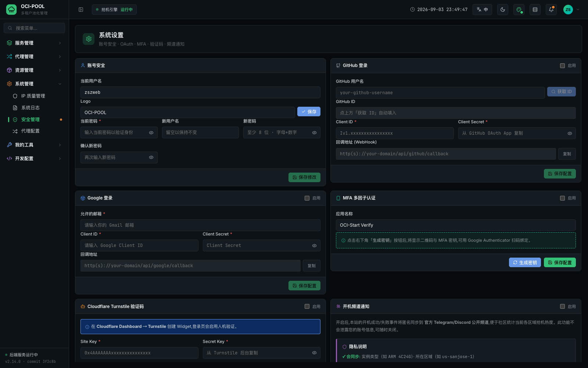Toggle dark mode moon icon
Screen dimensions: 588x368
pyautogui.click(x=503, y=10)
